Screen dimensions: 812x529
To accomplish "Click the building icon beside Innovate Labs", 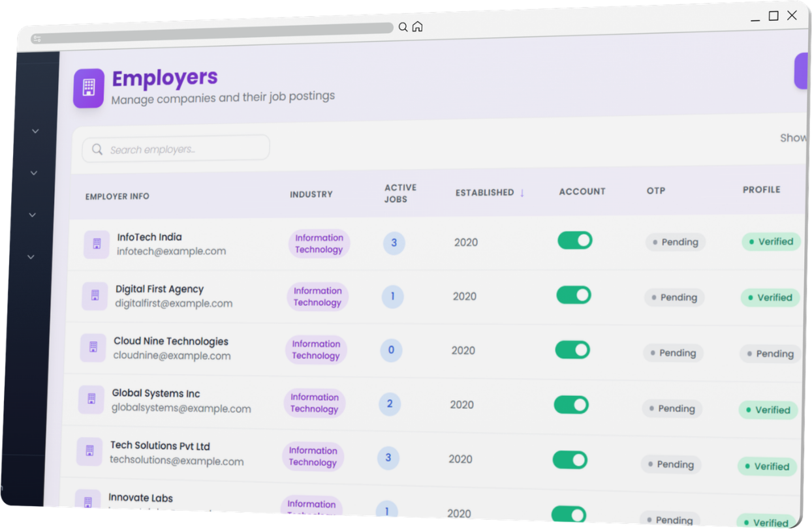I will click(x=87, y=501).
